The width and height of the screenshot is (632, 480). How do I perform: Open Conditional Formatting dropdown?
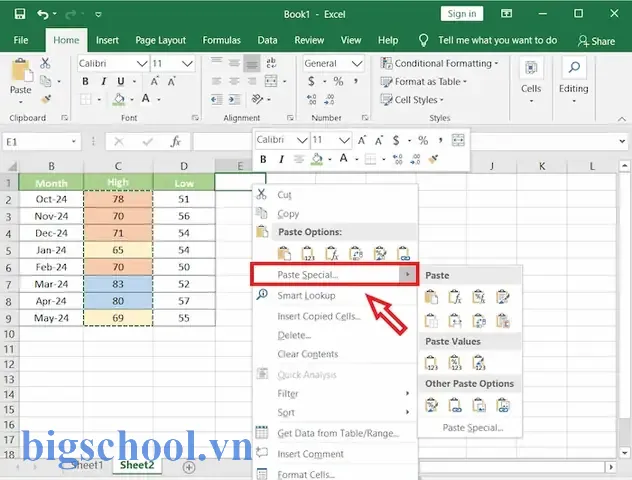point(440,63)
